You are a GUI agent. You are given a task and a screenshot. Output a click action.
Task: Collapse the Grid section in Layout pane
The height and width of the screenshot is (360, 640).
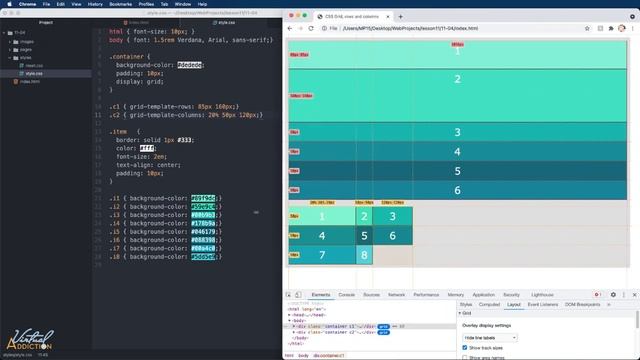coord(460,313)
